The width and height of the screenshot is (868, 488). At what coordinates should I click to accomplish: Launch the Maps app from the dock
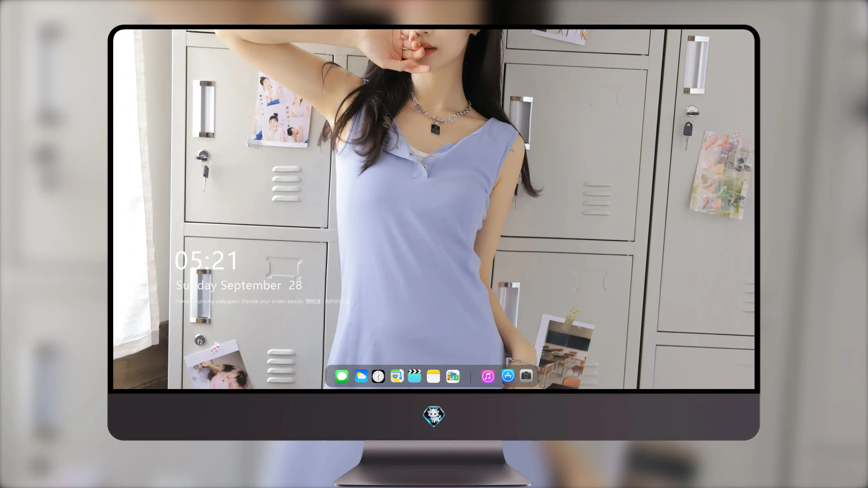[x=397, y=376]
